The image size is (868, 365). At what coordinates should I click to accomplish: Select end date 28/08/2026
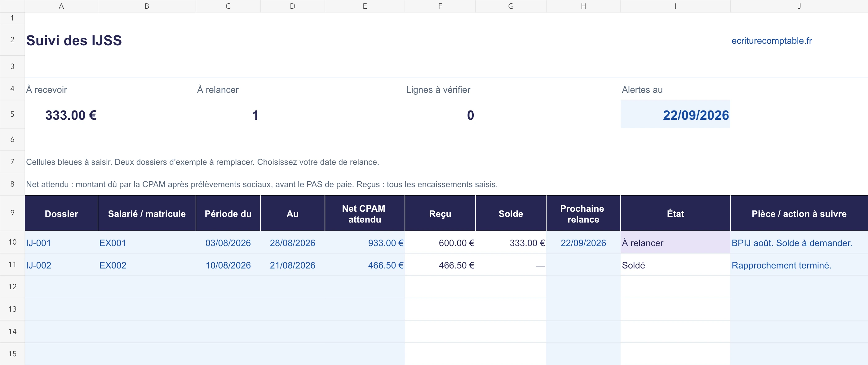click(292, 242)
